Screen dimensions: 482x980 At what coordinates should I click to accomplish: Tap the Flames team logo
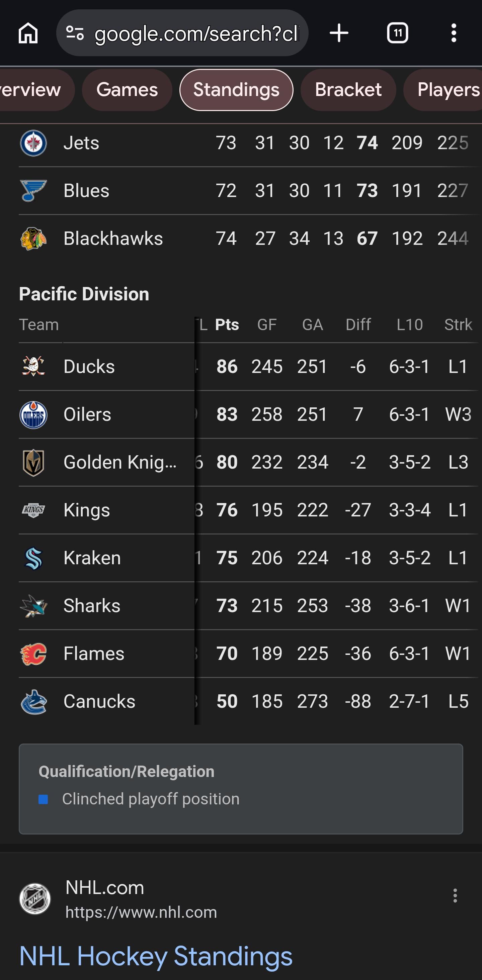tap(33, 654)
